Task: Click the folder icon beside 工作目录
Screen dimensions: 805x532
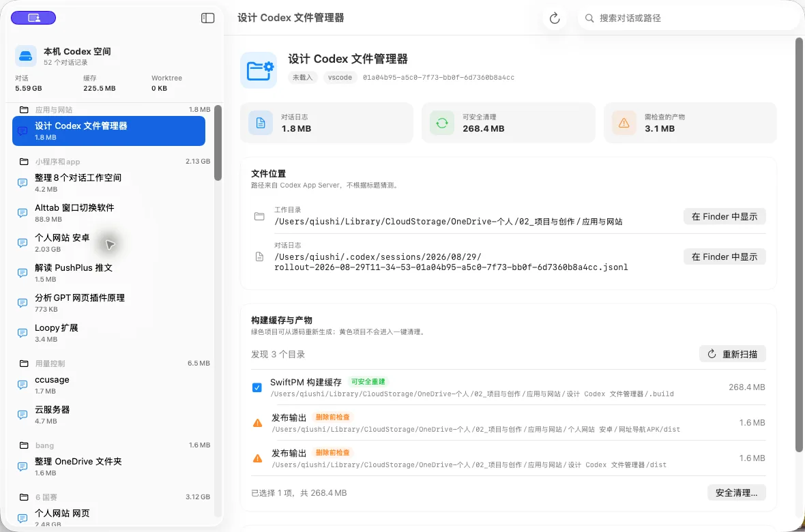Action: coord(259,217)
